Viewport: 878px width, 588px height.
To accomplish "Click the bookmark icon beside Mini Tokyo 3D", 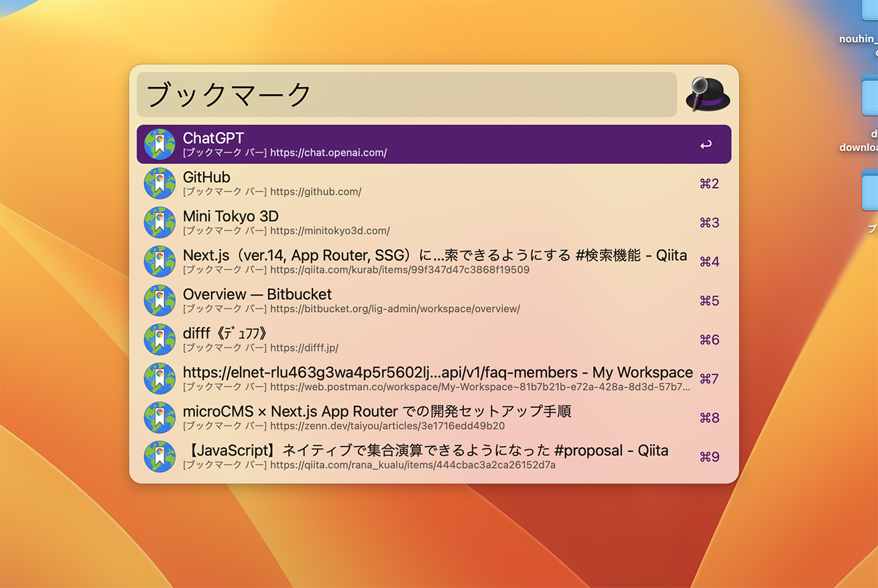I will [x=160, y=222].
